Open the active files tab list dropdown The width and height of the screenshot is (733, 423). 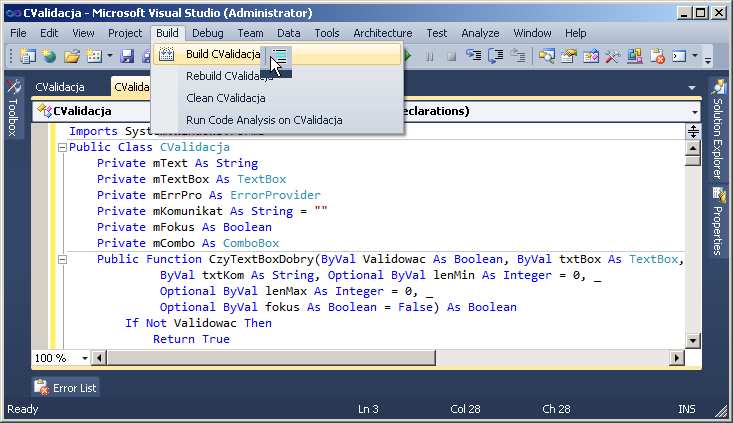[x=692, y=87]
